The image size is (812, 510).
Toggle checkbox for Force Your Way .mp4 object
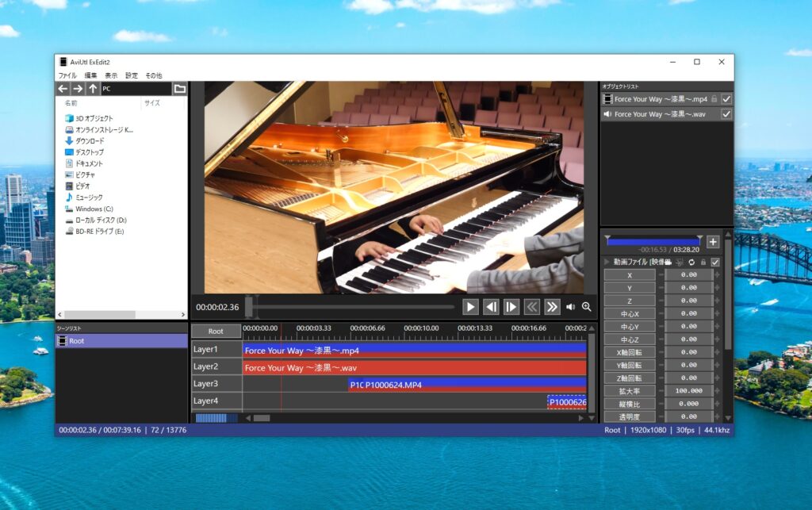[x=726, y=99]
